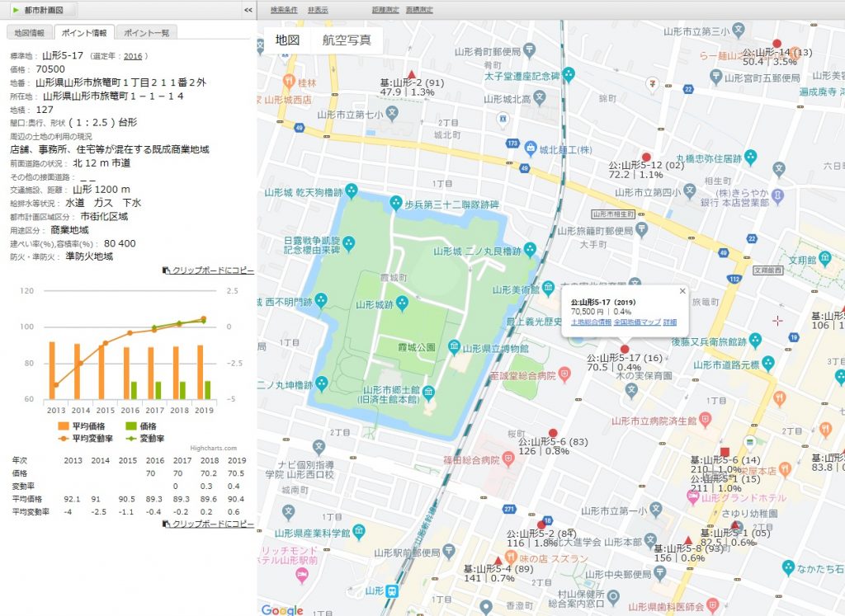
Task: Click the 検索条件 link in the toolbar
Action: click(284, 10)
